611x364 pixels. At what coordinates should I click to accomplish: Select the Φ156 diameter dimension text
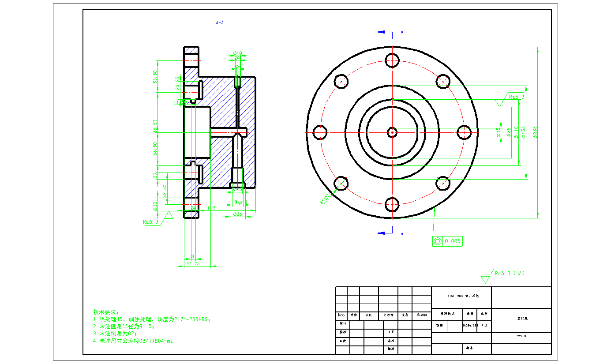click(x=524, y=132)
